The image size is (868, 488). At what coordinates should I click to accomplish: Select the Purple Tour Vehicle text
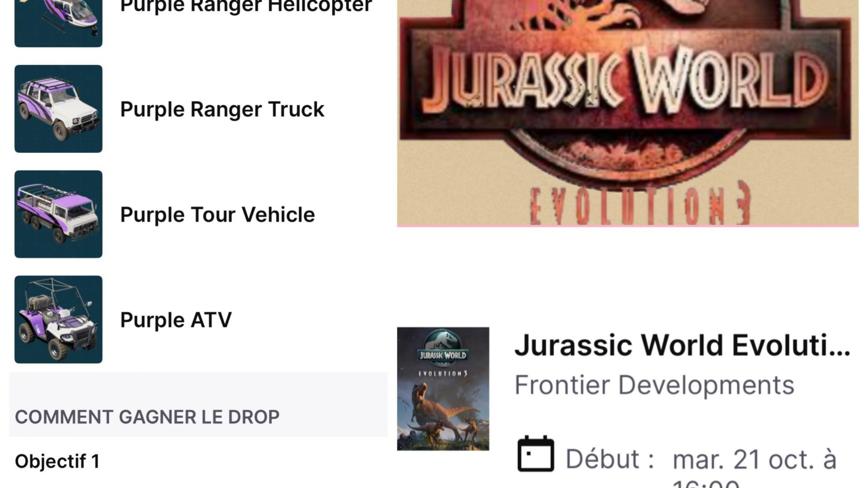coord(217,215)
